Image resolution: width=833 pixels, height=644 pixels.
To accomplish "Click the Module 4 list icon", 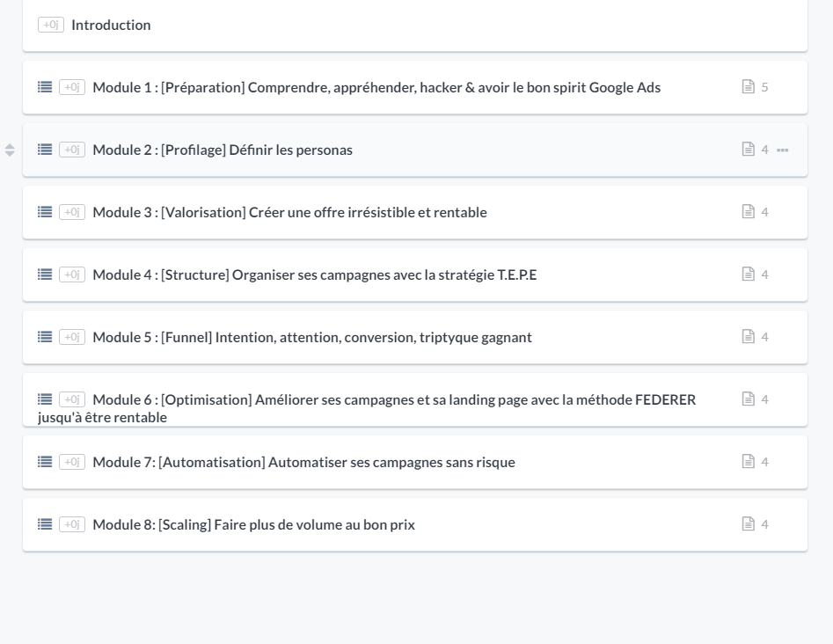I will (x=45, y=274).
